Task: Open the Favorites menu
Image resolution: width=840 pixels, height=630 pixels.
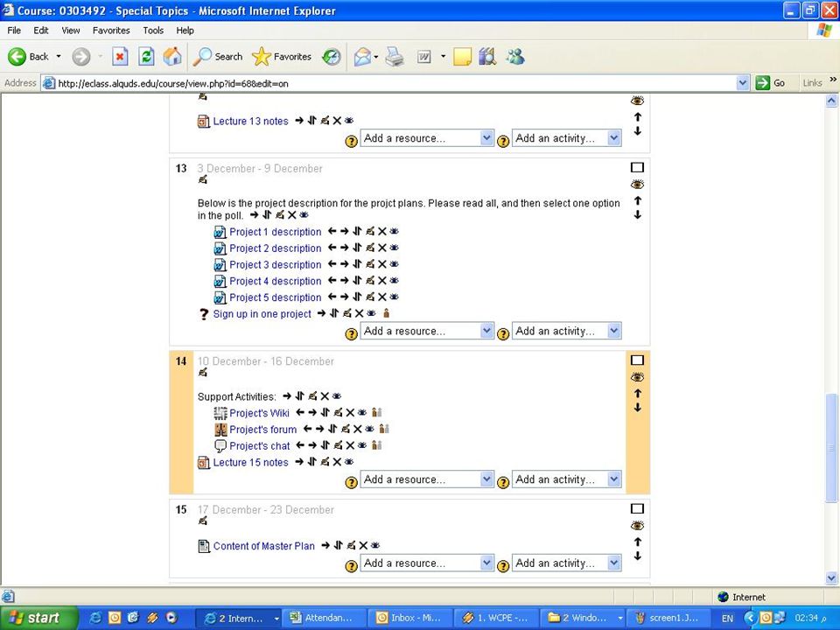Action: pos(111,31)
